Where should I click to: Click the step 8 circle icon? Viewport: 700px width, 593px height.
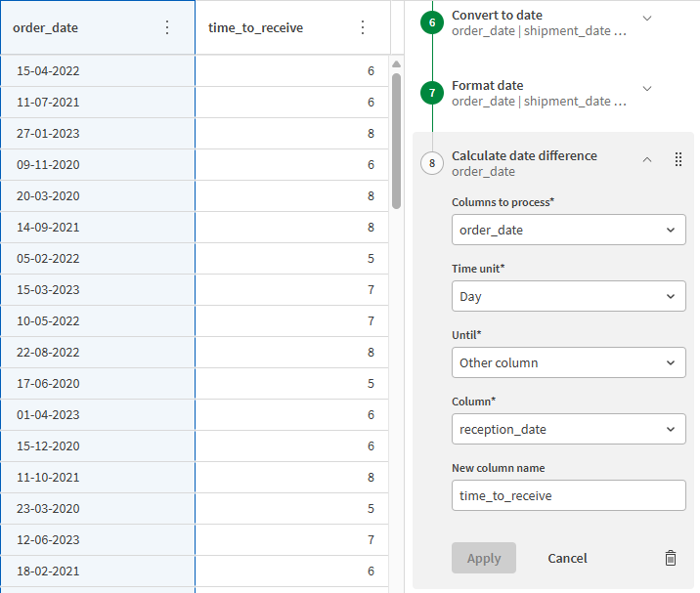(x=432, y=163)
